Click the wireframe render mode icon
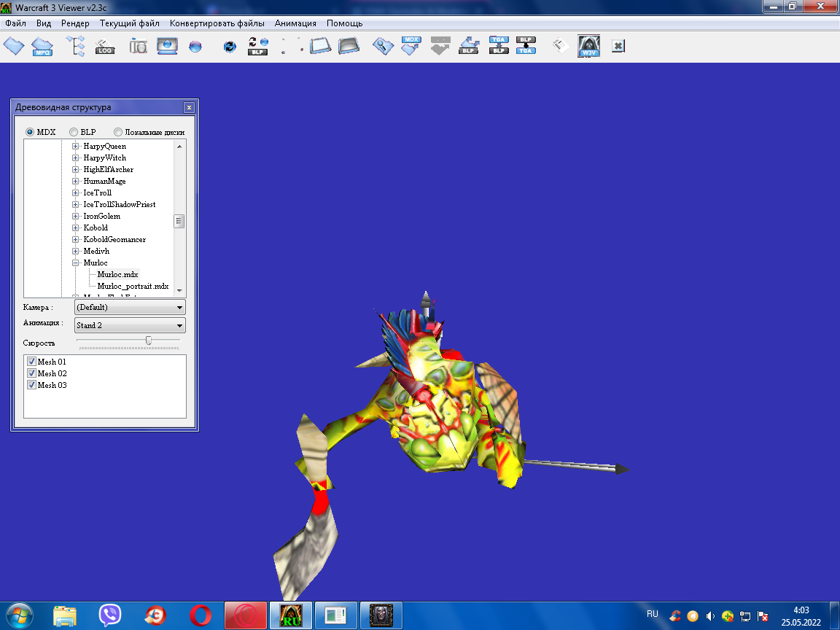This screenshot has height=630, width=840. tap(320, 45)
